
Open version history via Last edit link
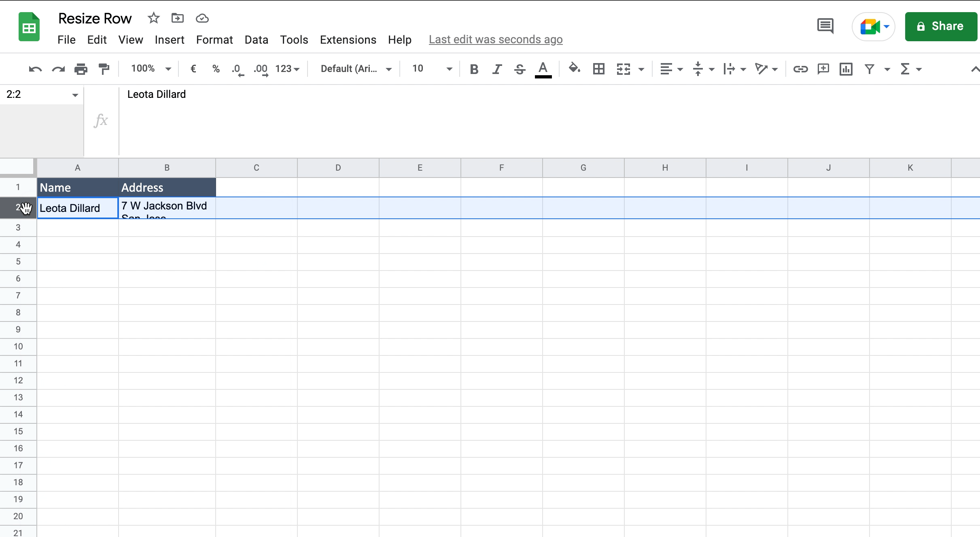[x=495, y=39]
